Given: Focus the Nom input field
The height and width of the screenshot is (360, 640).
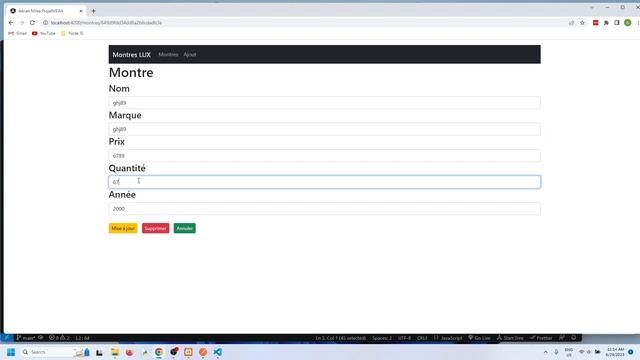Looking at the screenshot, I should tap(324, 103).
